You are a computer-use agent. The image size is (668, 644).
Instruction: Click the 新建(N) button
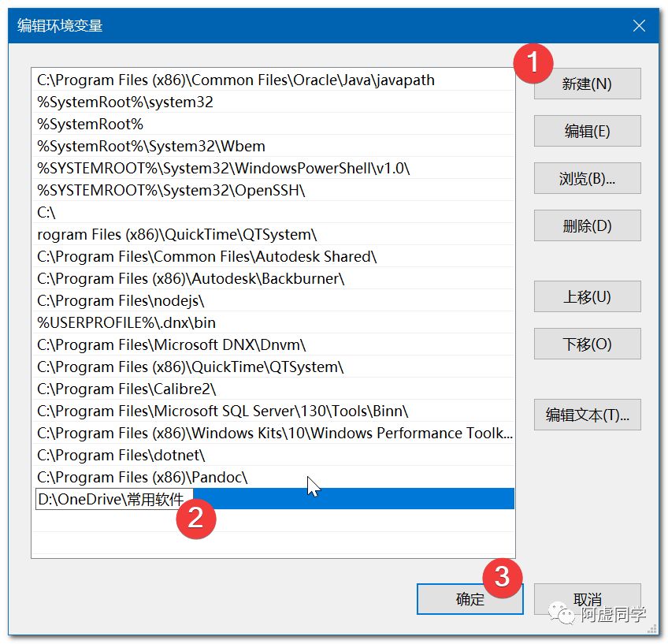point(587,84)
